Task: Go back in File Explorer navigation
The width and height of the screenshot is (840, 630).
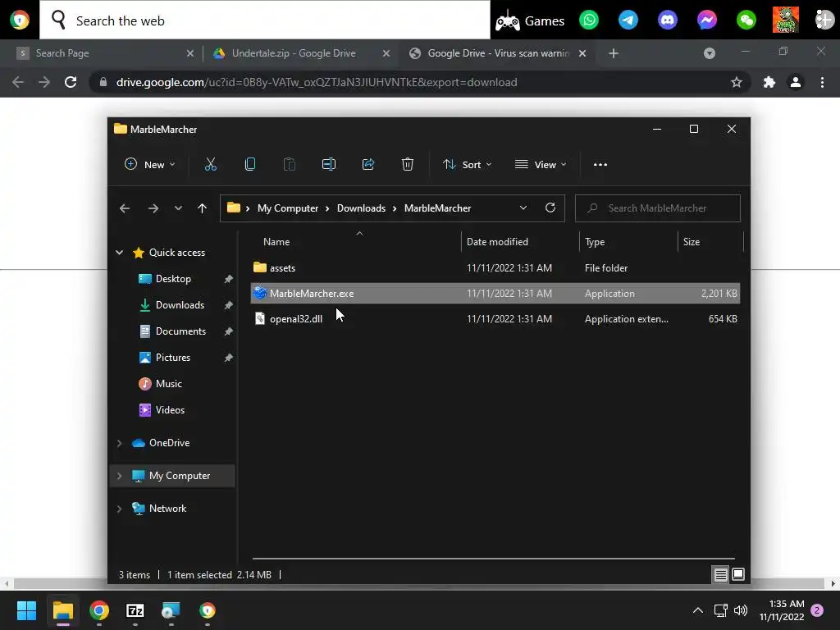Action: click(x=125, y=208)
